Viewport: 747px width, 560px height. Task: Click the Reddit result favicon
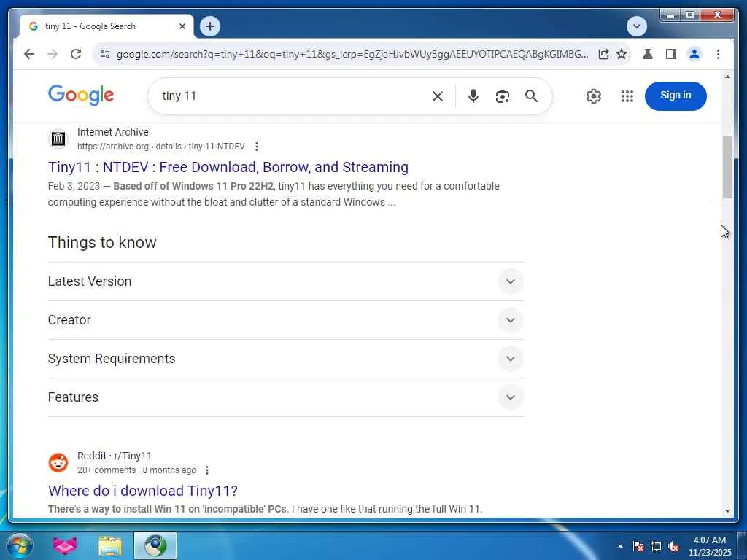point(58,462)
